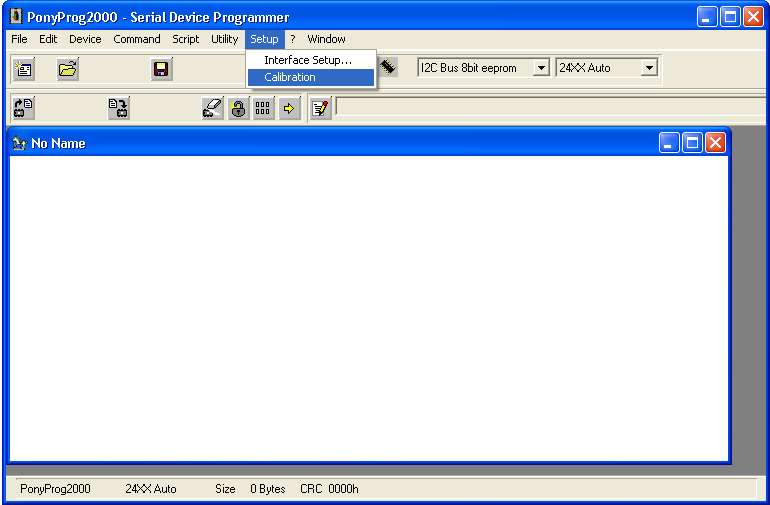Expand the 24XX Auto device type dropdown

pyautogui.click(x=648, y=68)
